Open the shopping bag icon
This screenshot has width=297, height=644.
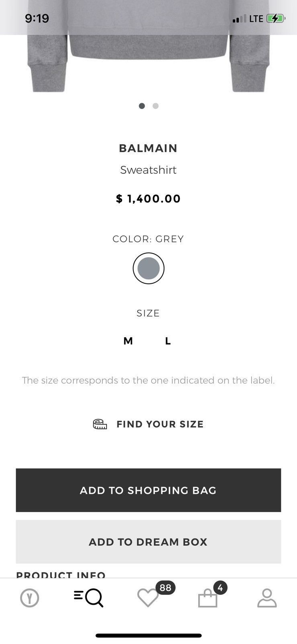(208, 598)
